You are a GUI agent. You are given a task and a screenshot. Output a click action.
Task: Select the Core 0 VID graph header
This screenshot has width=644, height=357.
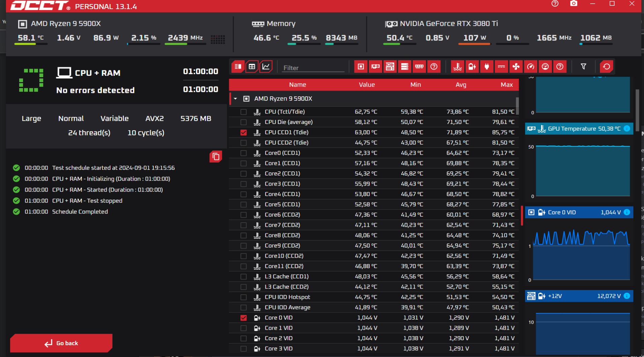click(x=579, y=212)
